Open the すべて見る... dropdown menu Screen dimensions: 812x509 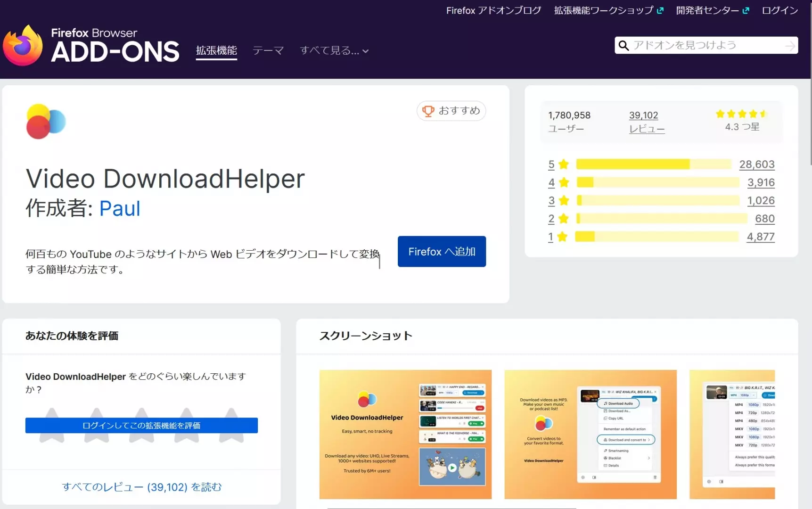(334, 50)
